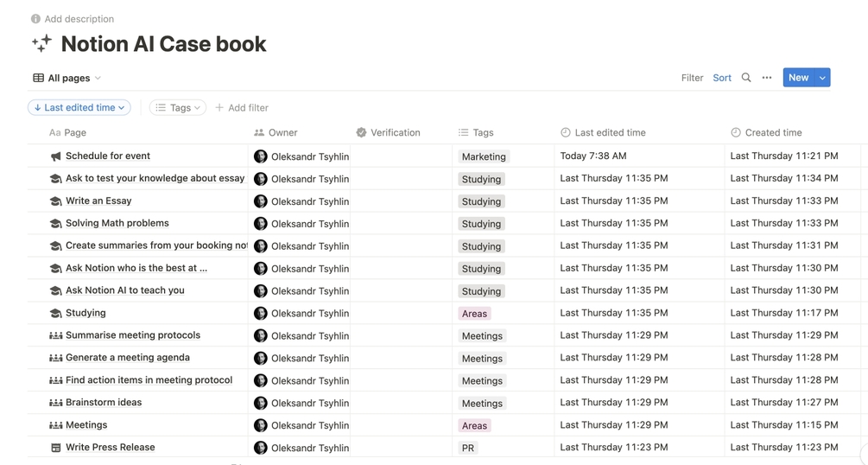Click the Add filter button
The width and height of the screenshot is (868, 465).
(242, 108)
